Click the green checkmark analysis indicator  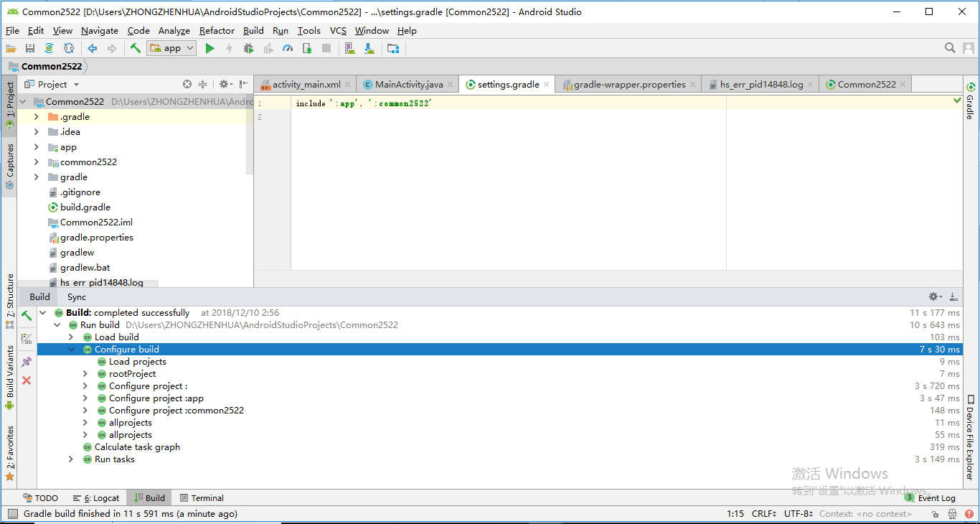(957, 100)
